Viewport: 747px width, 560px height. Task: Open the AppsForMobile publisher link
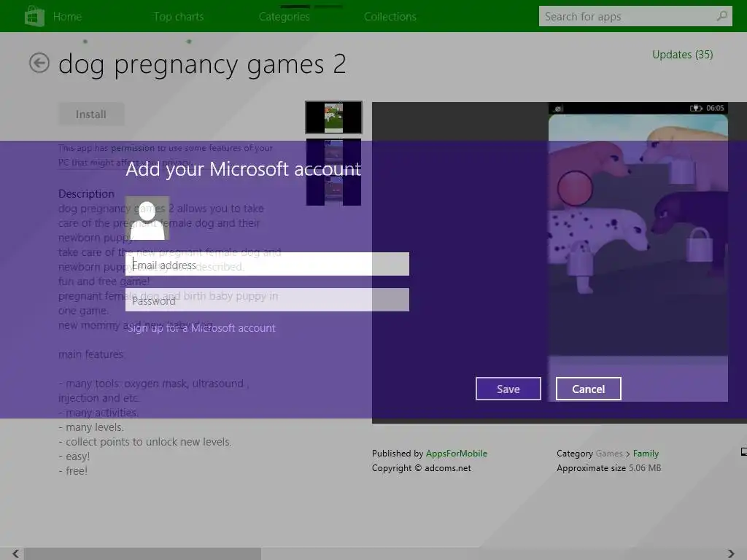457,454
